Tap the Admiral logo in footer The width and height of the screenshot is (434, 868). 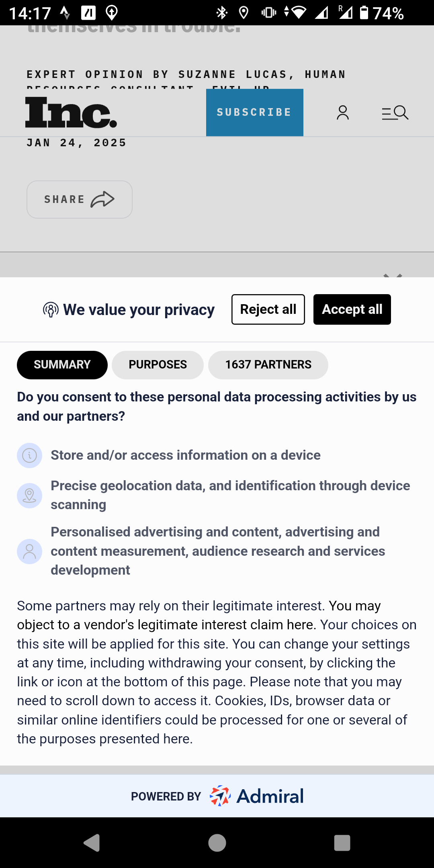(x=257, y=796)
